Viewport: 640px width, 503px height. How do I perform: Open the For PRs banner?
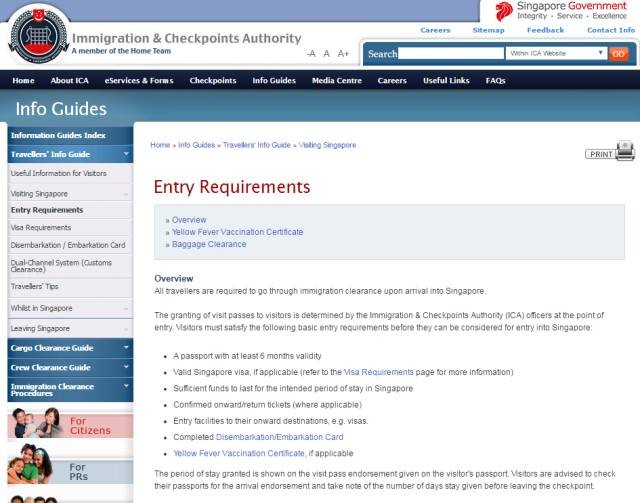68,470
